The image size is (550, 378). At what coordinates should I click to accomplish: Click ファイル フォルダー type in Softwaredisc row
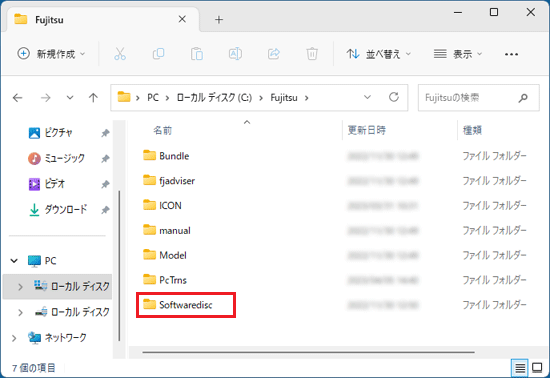pyautogui.click(x=494, y=305)
